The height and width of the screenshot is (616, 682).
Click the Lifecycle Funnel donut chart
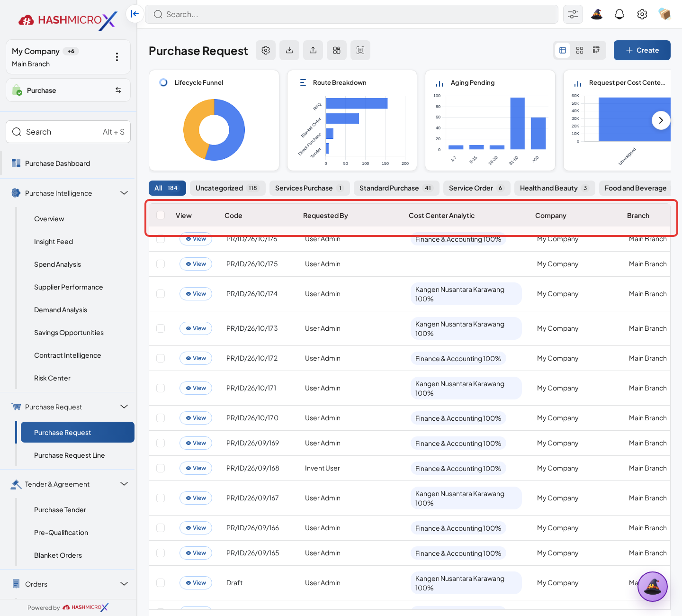(x=214, y=129)
